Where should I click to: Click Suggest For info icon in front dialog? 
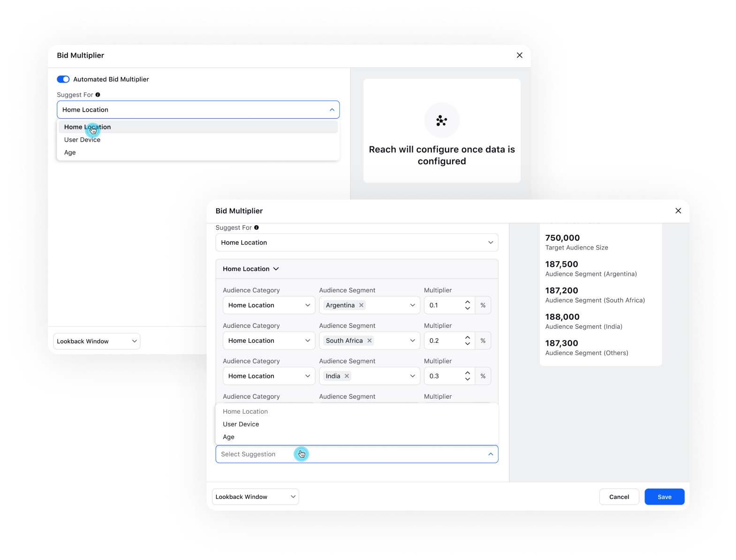(x=256, y=227)
